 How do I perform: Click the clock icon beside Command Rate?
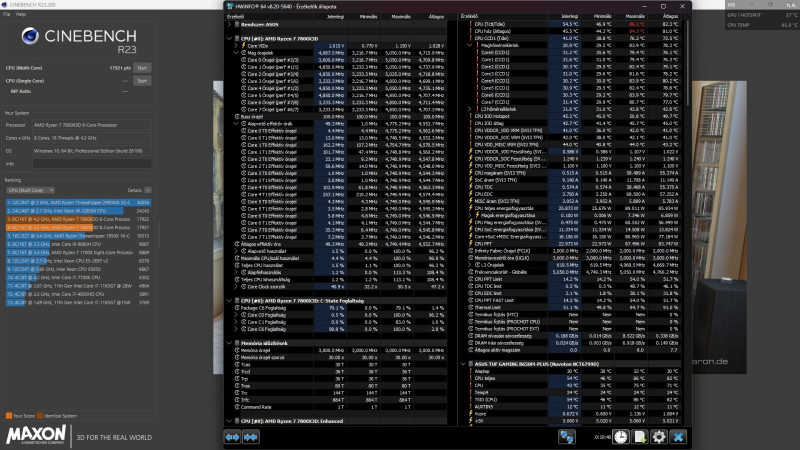coord(237,407)
